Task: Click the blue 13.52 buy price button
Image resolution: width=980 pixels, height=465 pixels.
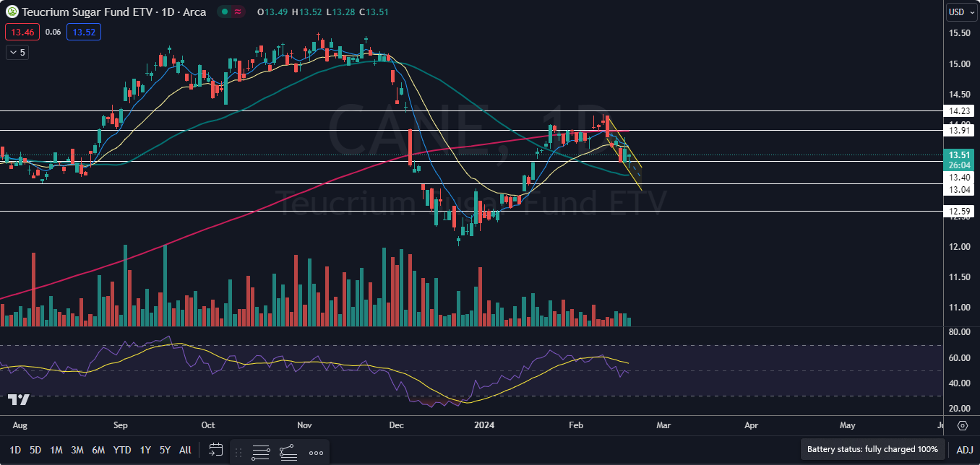Action: click(x=83, y=32)
